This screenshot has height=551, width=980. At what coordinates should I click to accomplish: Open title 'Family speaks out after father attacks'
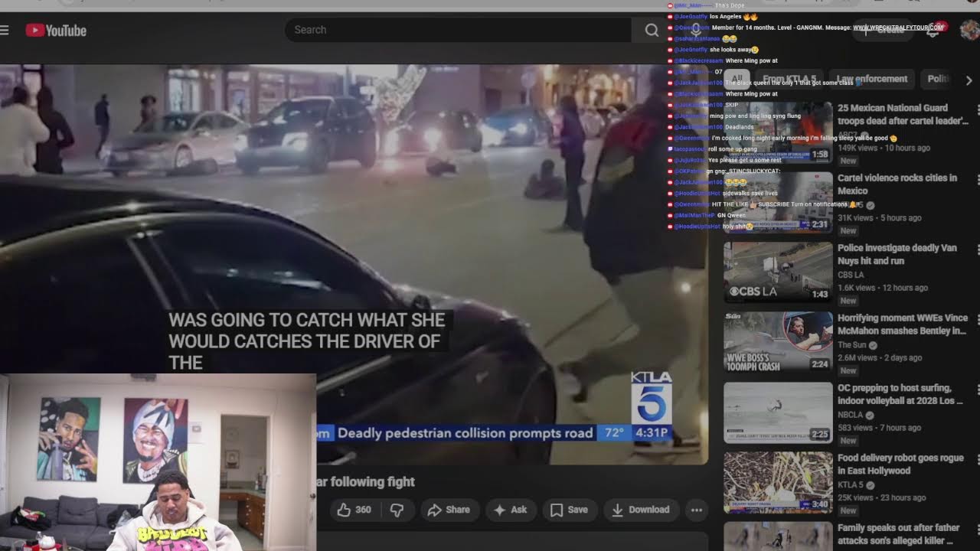(x=899, y=534)
